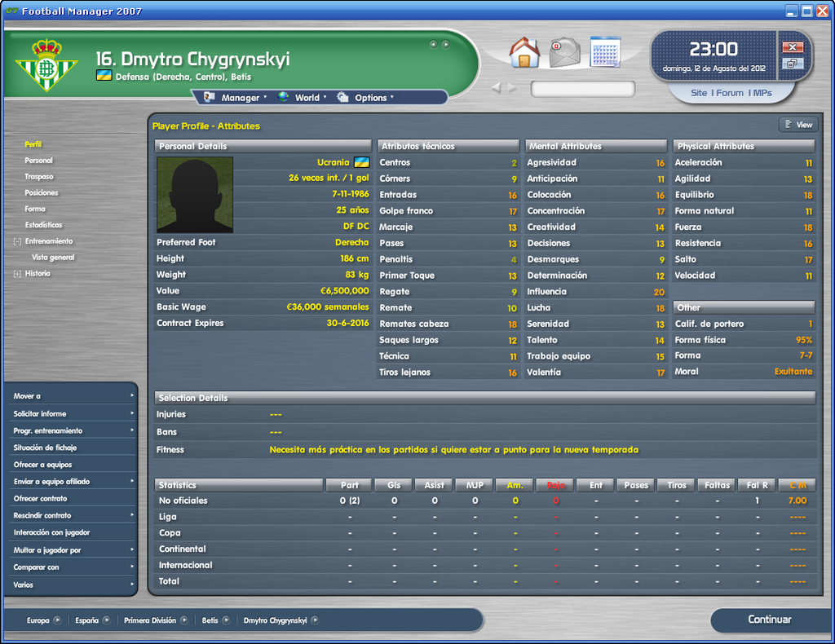Viewport: 835px width, 644px height.
Task: Click the player silhouette photo
Action: tap(194, 194)
